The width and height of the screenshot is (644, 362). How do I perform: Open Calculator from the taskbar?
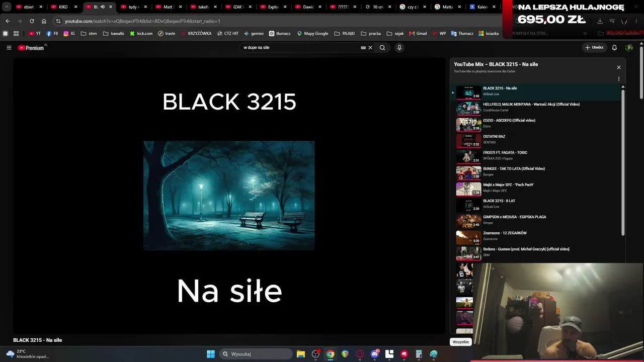419,354
